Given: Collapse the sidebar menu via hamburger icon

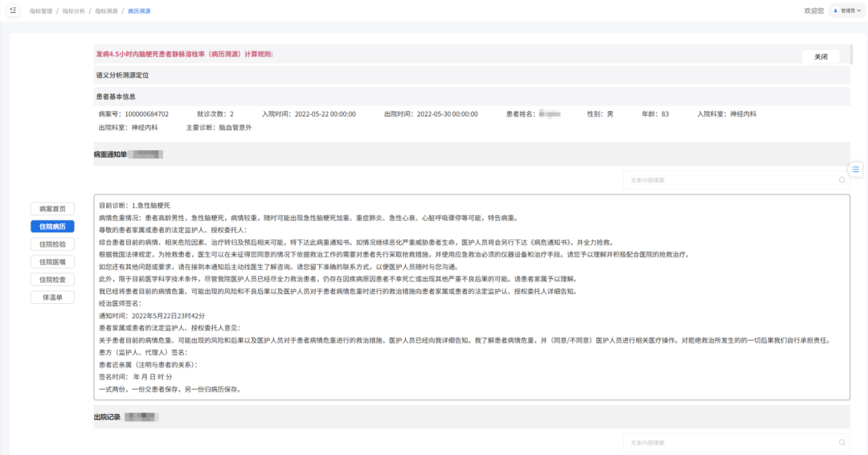Looking at the screenshot, I should coord(13,10).
